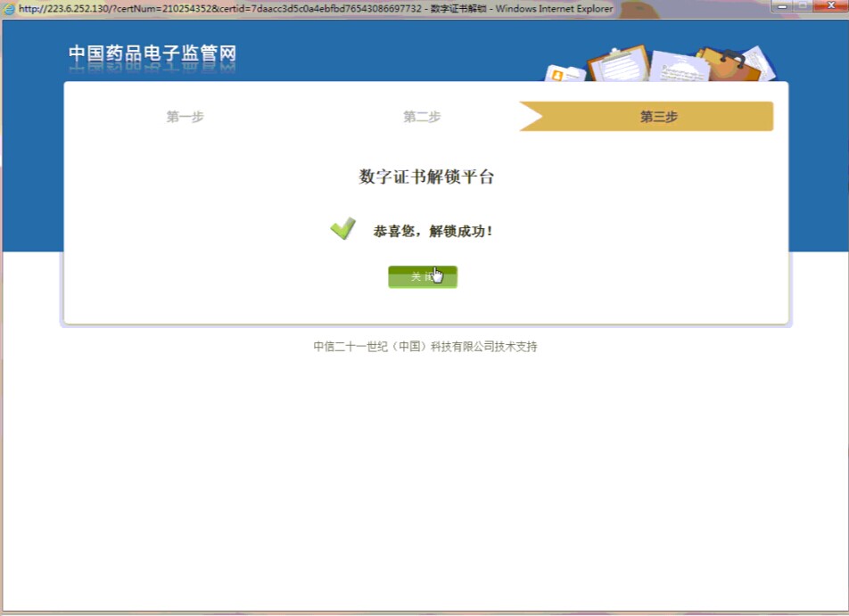
Task: Select the 第二步 step tab
Action: tap(421, 117)
